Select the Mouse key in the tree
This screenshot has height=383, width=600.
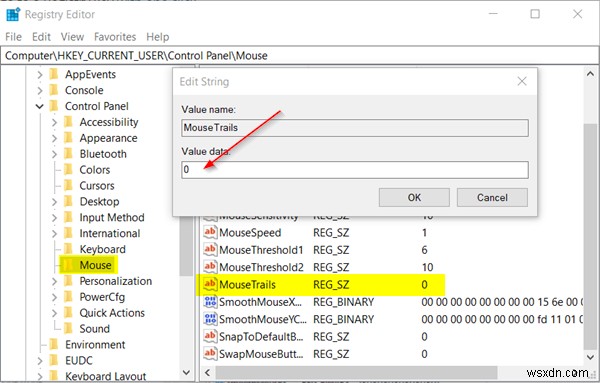point(95,265)
